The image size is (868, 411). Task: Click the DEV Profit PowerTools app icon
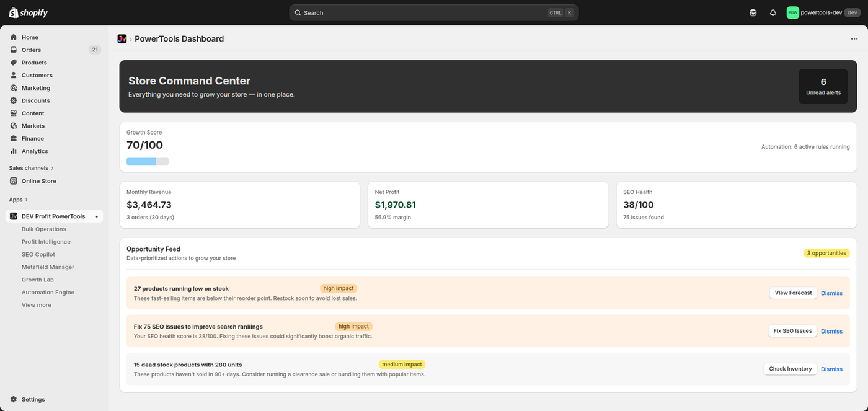(14, 216)
